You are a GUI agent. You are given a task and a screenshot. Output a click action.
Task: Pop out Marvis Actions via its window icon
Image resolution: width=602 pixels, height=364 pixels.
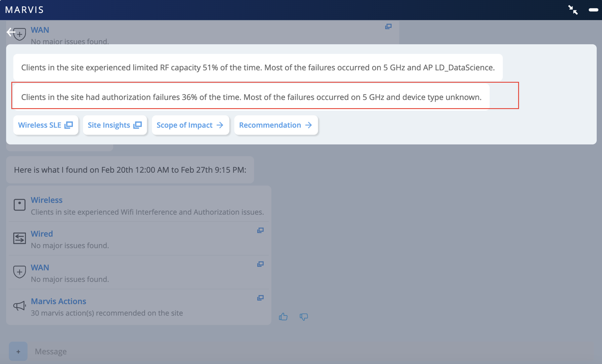coord(260,298)
